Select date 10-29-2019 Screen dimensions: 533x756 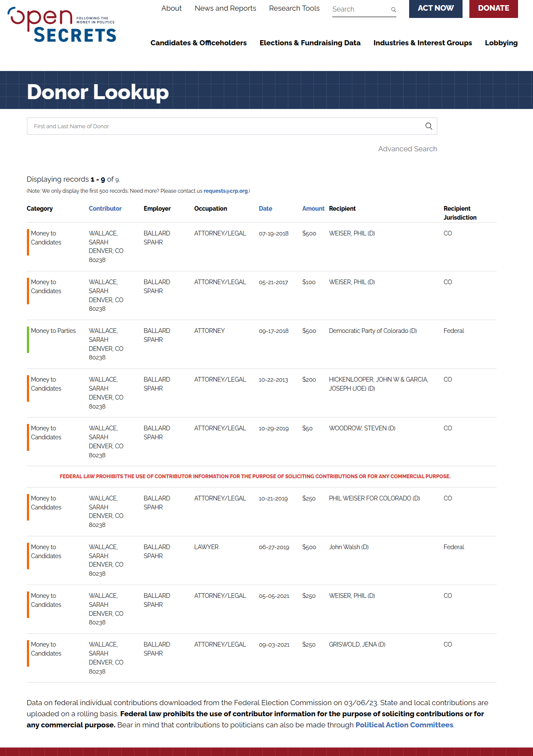[x=274, y=428]
